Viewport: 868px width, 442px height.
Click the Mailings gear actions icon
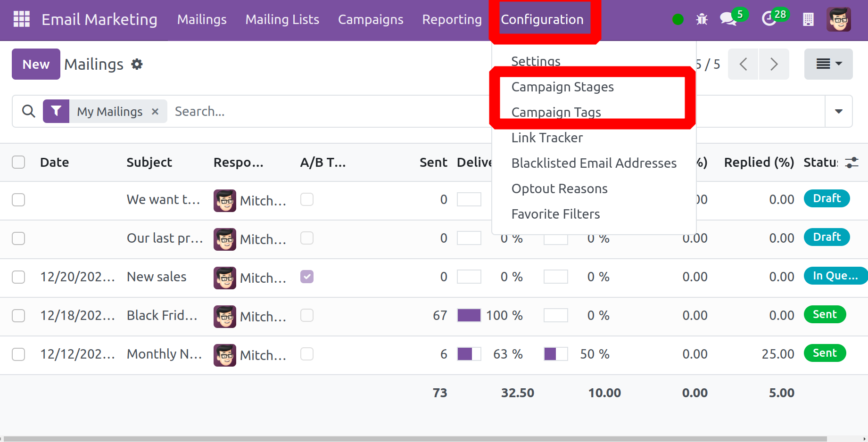137,64
